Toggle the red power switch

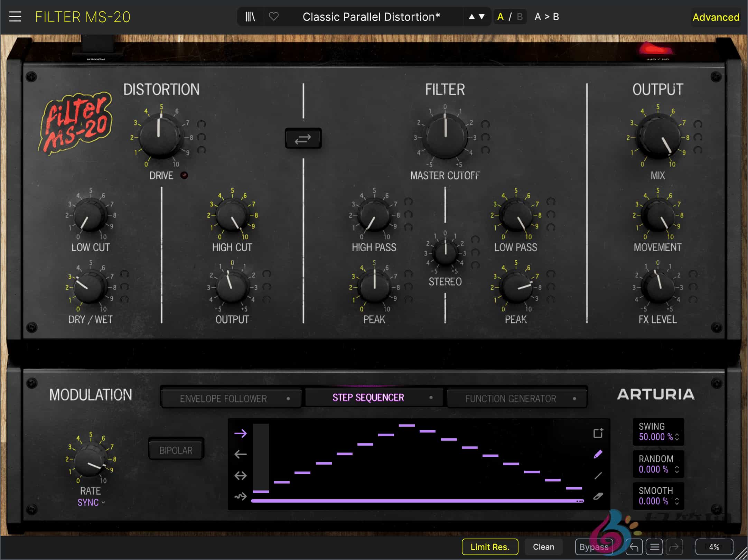coord(656,50)
